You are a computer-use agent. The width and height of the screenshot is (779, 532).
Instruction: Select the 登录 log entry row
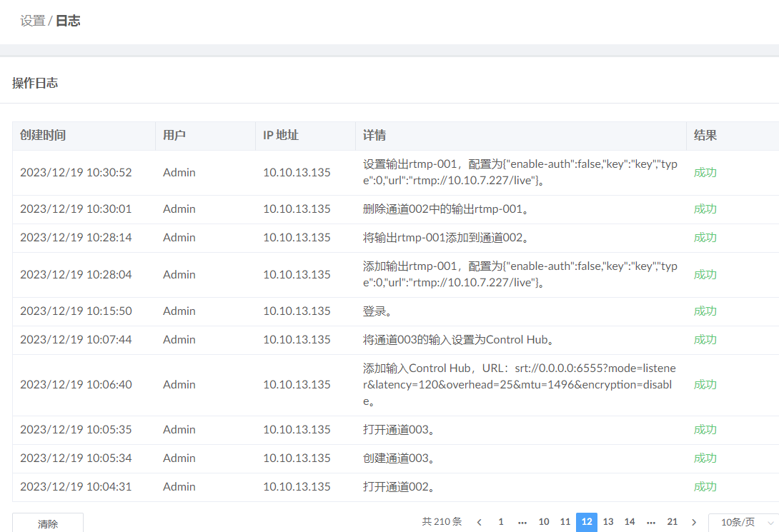tap(389, 311)
